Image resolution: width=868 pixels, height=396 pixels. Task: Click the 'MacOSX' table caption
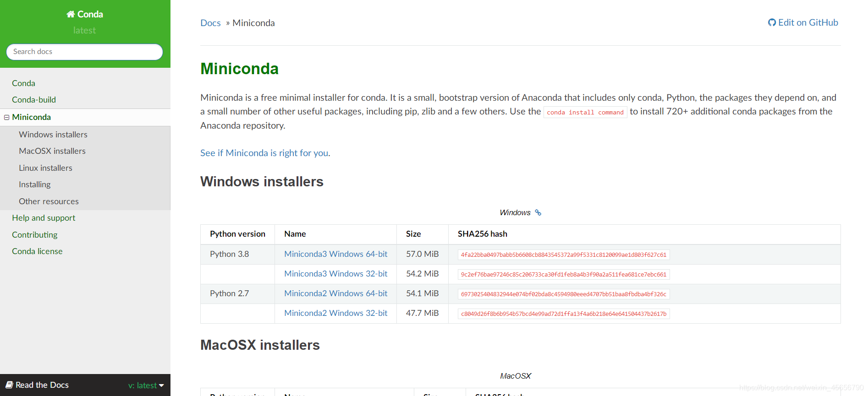point(516,376)
